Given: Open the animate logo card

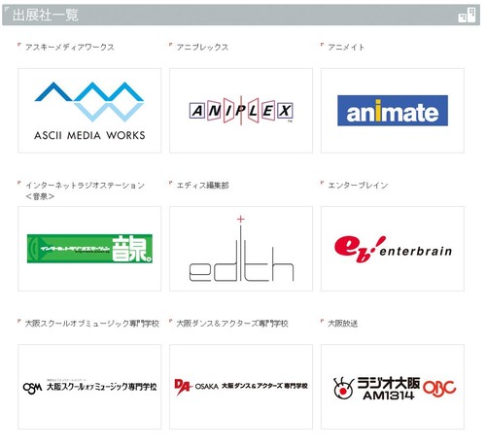Looking at the screenshot, I should 393,111.
